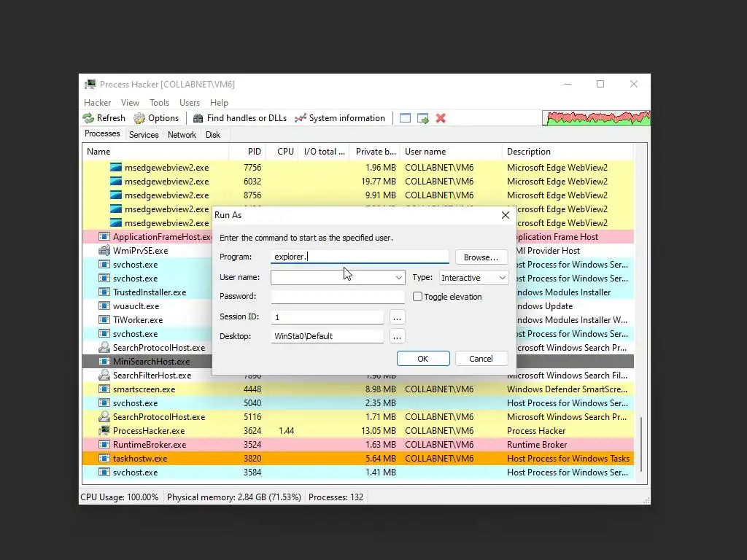Confirm Run As with OK

tap(423, 359)
